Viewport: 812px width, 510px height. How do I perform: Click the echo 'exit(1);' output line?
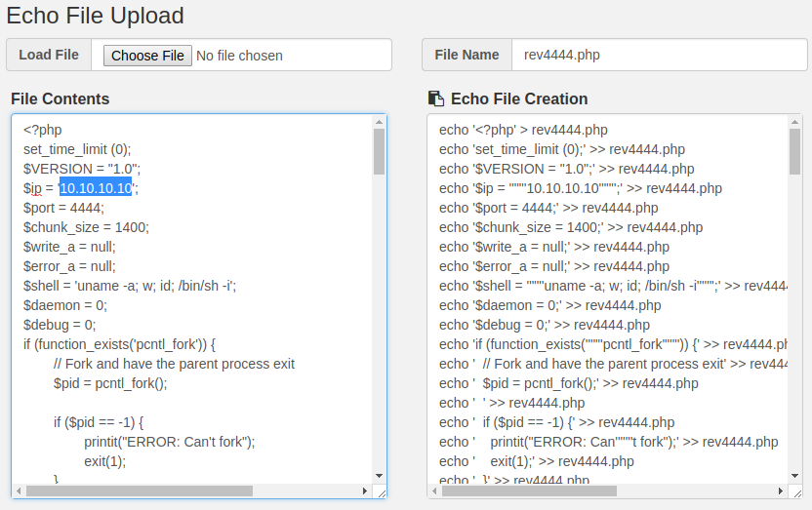[537, 461]
